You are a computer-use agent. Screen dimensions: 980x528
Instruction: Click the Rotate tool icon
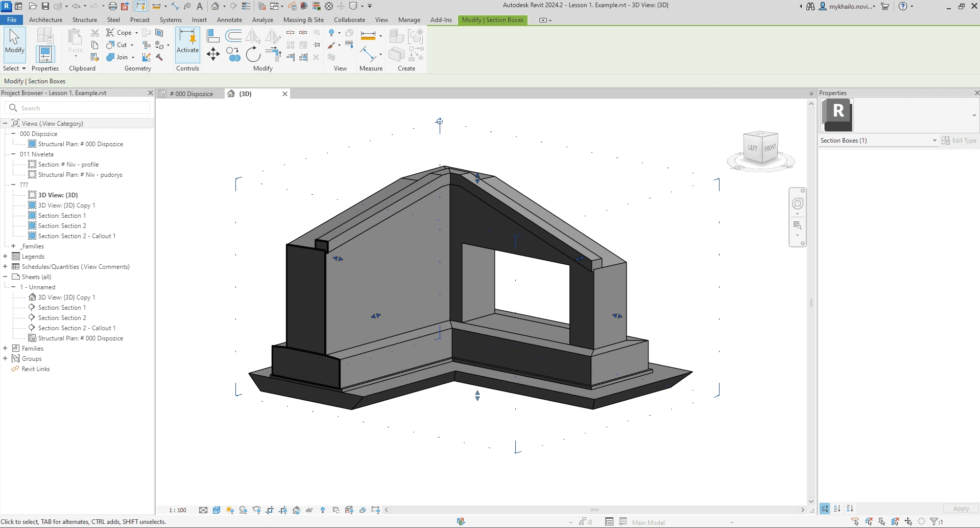(253, 54)
